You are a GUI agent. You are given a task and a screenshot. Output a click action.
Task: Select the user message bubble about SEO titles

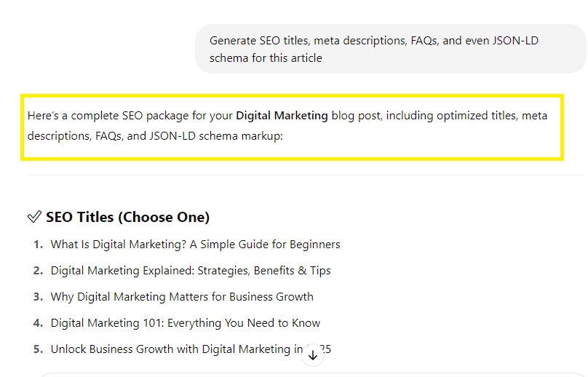coord(390,49)
